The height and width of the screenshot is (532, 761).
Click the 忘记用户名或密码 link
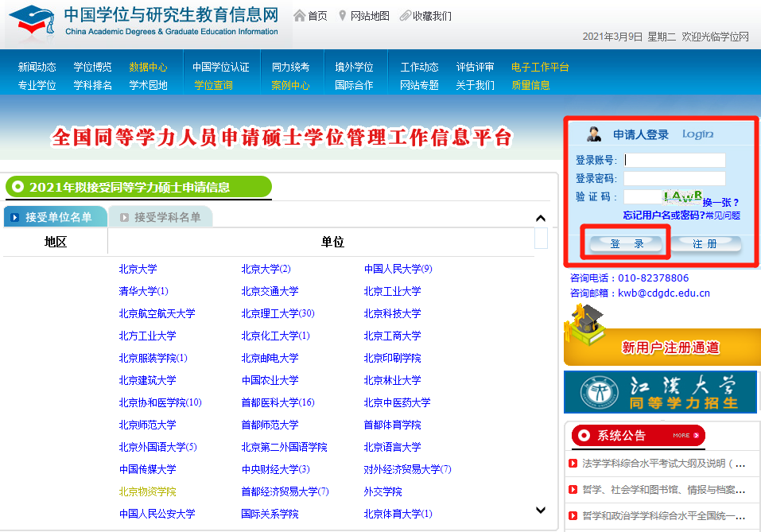664,215
